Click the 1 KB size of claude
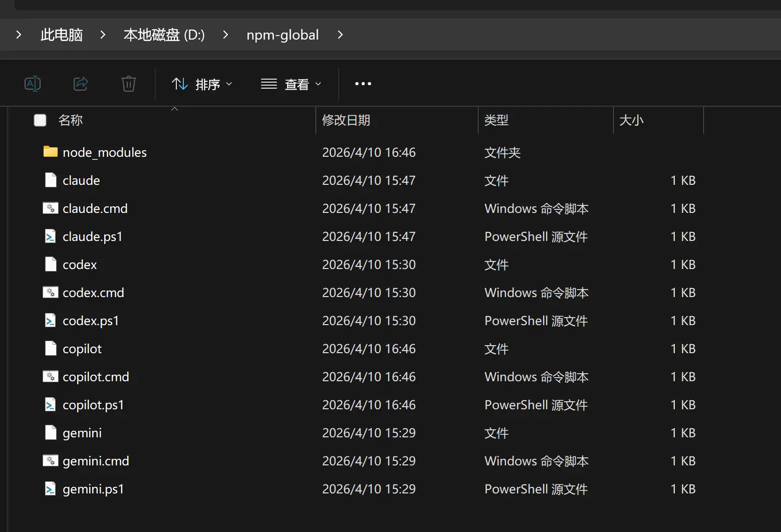The width and height of the screenshot is (781, 532). pyautogui.click(x=683, y=180)
